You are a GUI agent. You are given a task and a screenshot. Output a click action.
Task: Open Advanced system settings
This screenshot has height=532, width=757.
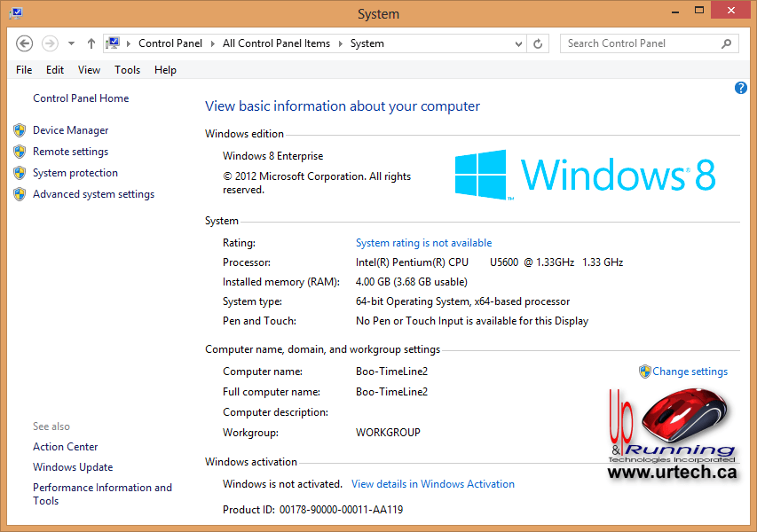point(93,194)
